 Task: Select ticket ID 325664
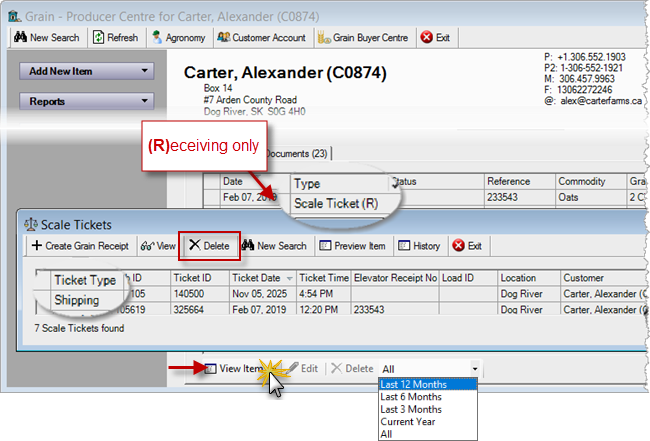[x=200, y=310]
